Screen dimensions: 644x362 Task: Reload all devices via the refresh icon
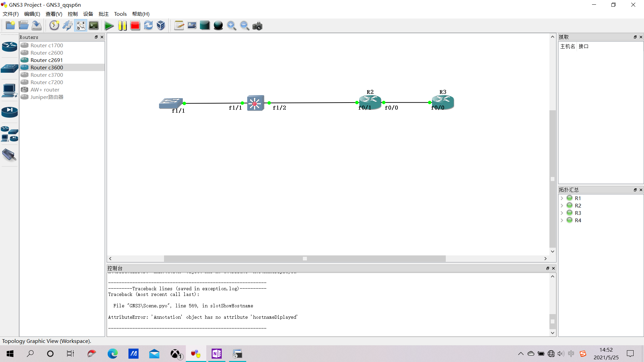point(148,25)
